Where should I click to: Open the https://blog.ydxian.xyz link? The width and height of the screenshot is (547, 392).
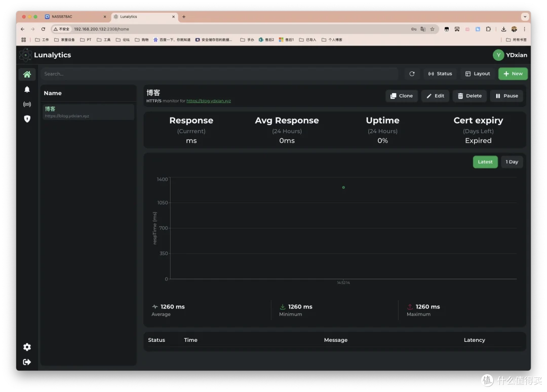point(209,101)
